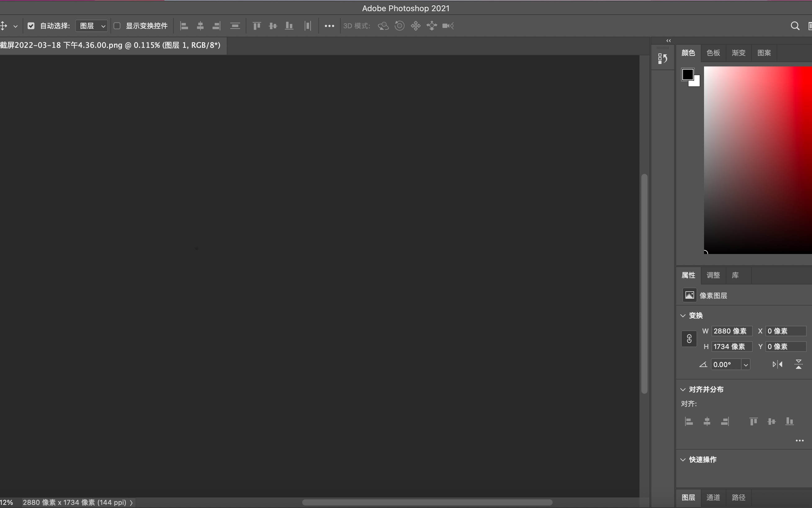Toggle 自动选择 checkbox
Screen dimensions: 812x508
tap(31, 25)
